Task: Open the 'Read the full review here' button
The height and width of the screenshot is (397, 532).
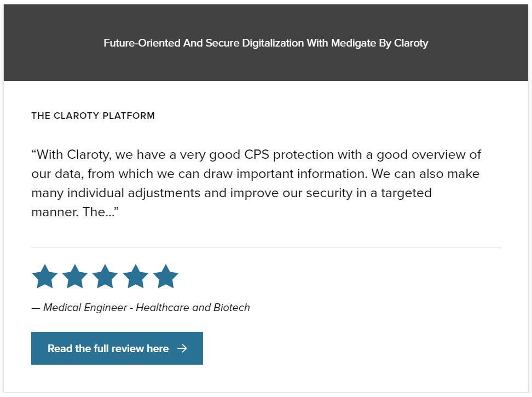Action: (117, 348)
